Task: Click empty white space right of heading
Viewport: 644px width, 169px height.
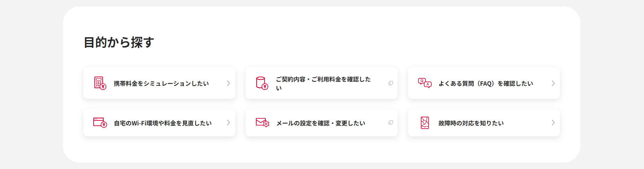Action: point(353,43)
